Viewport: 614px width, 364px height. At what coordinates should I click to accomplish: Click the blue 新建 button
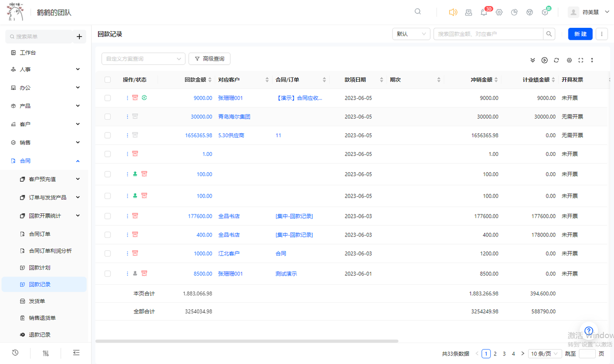[x=580, y=34]
